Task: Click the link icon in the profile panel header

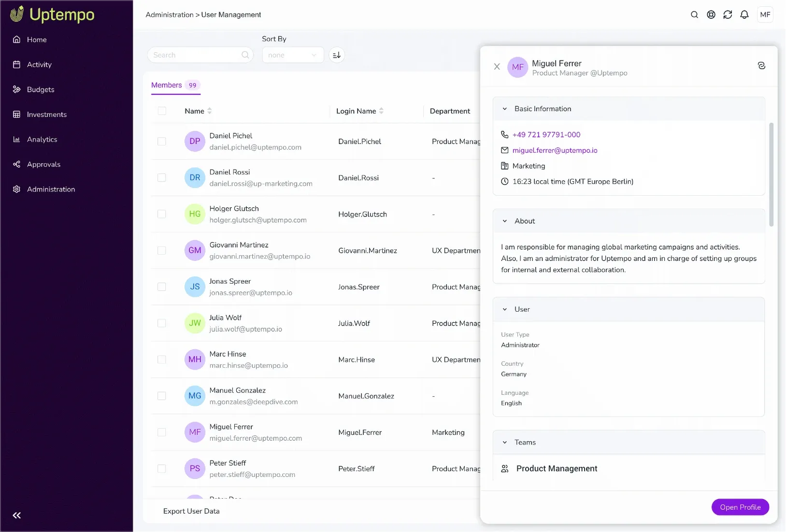Action: pos(761,66)
